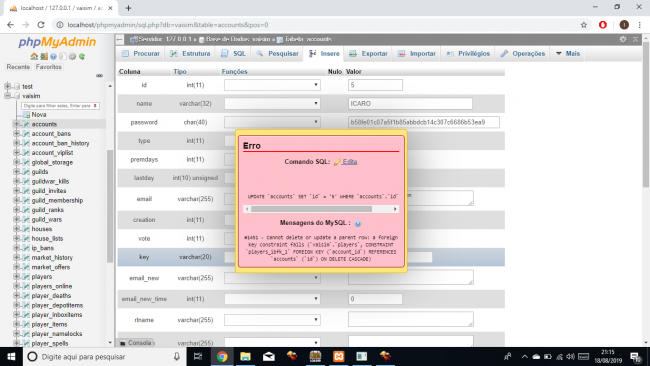The width and height of the screenshot is (650, 366).
Task: Open the market_history table link
Action: [52, 257]
